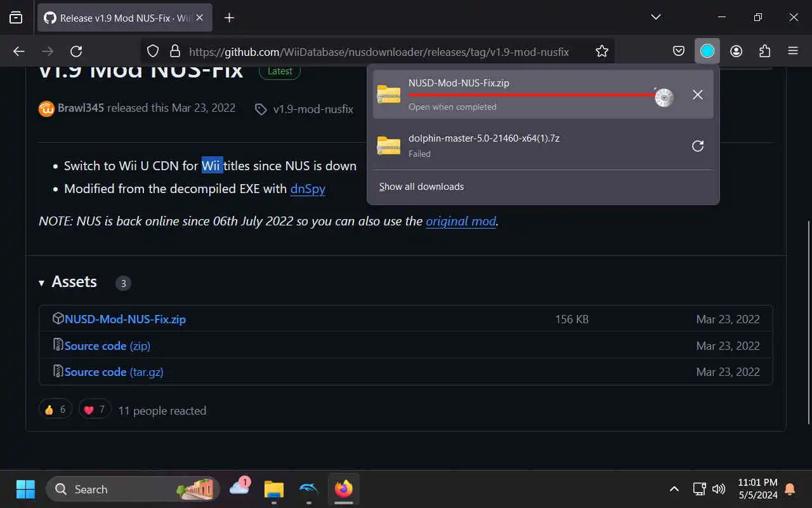Retry the failed dolphin-master download
Screen dimensions: 812x508
(698, 146)
